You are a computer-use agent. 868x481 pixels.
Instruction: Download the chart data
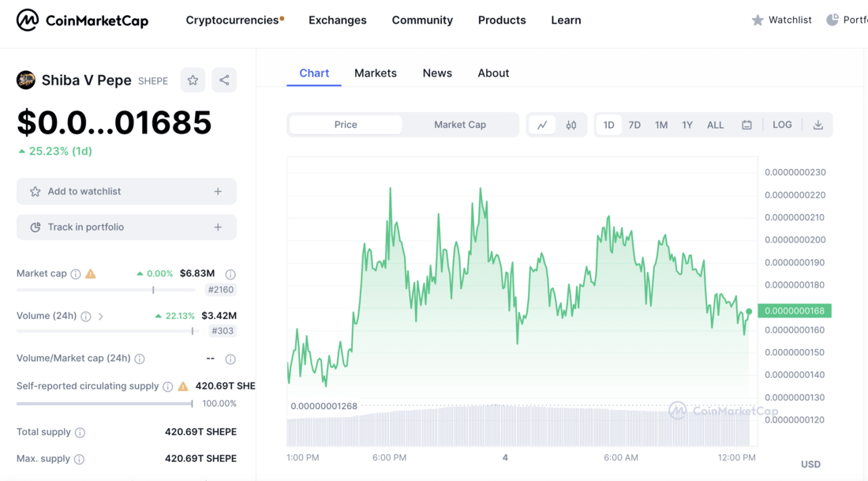(x=818, y=125)
